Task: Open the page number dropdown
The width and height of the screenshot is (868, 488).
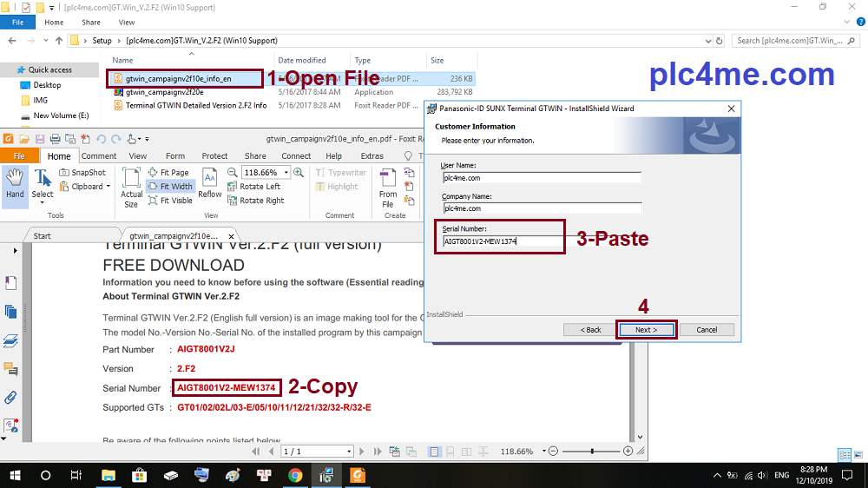Action: [349, 452]
